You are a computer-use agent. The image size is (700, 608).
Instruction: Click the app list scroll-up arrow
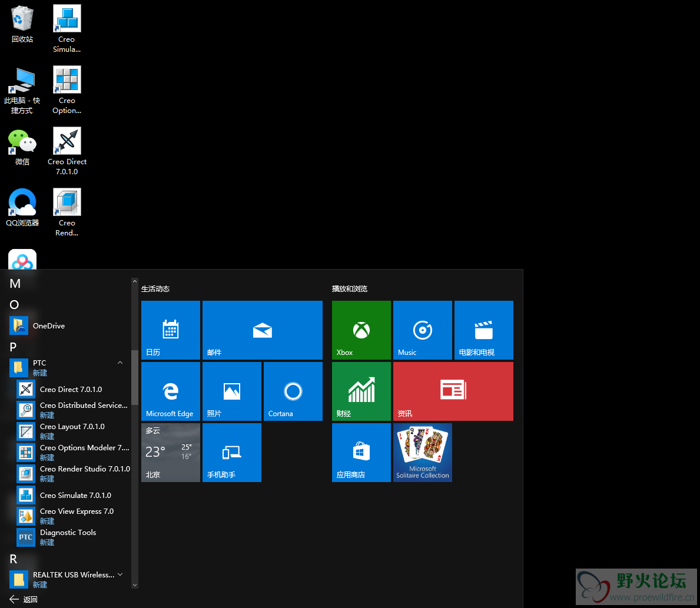pos(134,282)
